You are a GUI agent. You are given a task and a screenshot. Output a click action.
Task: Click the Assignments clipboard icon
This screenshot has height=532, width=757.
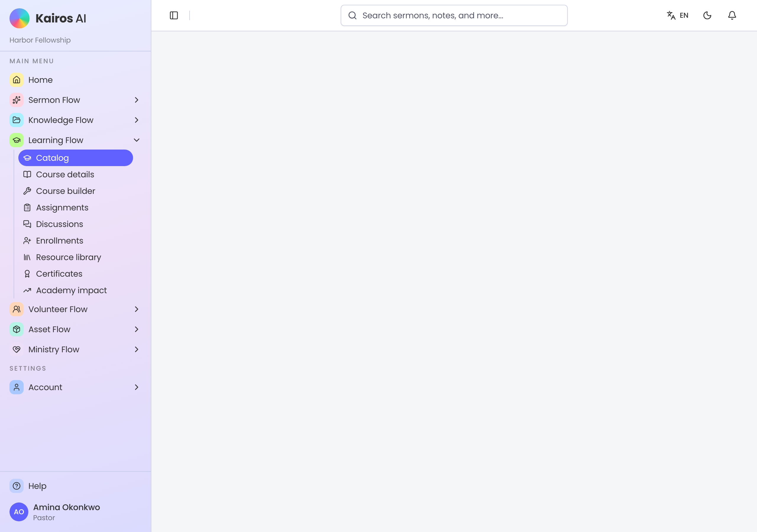[27, 208]
